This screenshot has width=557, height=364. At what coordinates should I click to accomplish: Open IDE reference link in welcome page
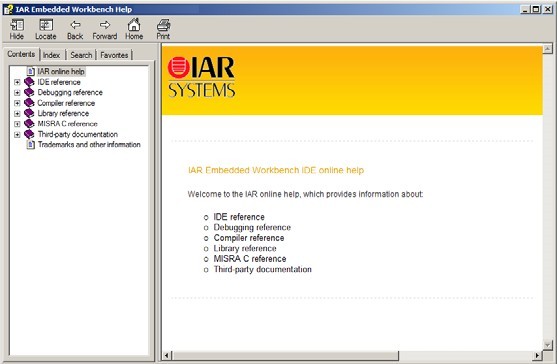coord(239,217)
